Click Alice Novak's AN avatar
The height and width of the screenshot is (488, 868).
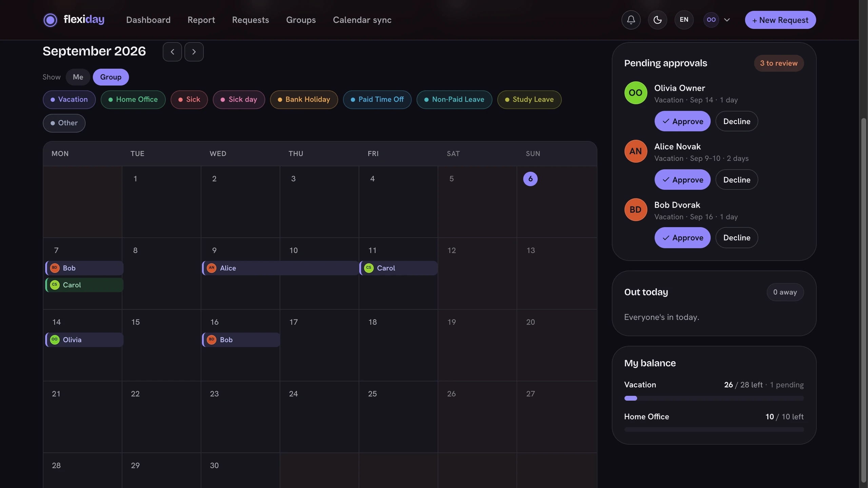coord(636,151)
